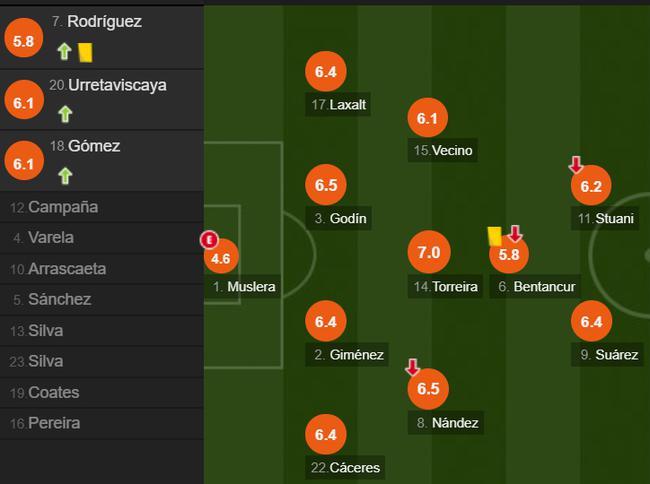Click yellow card icon under Rodríguez
The width and height of the screenshot is (650, 484).
click(85, 52)
